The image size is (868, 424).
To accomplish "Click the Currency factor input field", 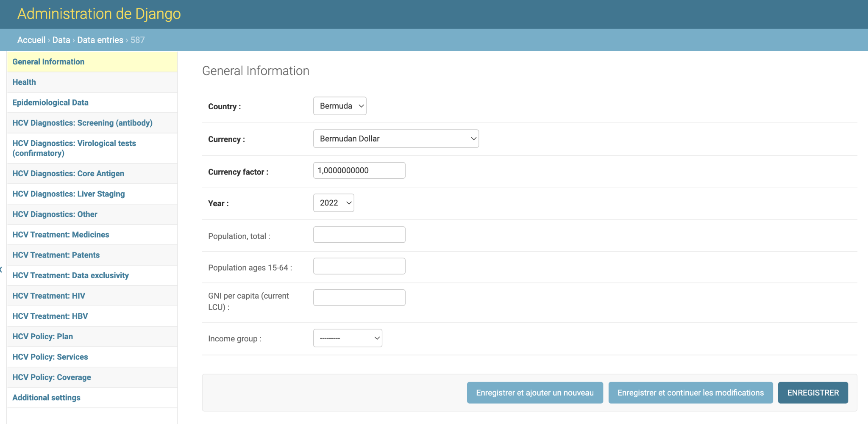I will click(x=359, y=170).
